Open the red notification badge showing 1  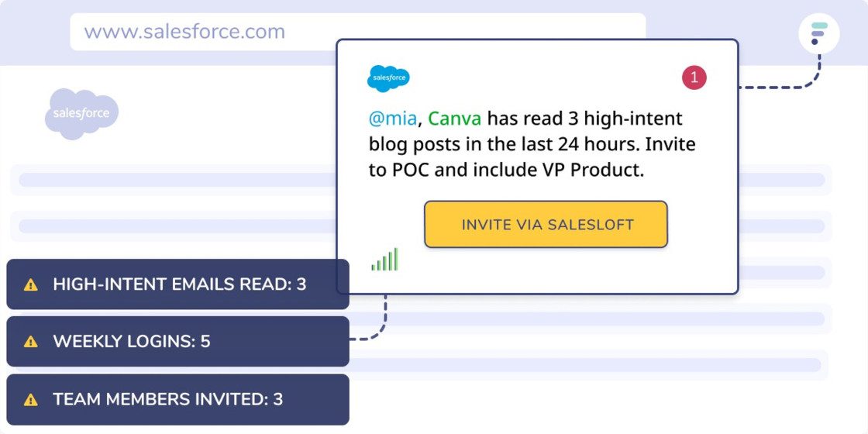click(694, 77)
